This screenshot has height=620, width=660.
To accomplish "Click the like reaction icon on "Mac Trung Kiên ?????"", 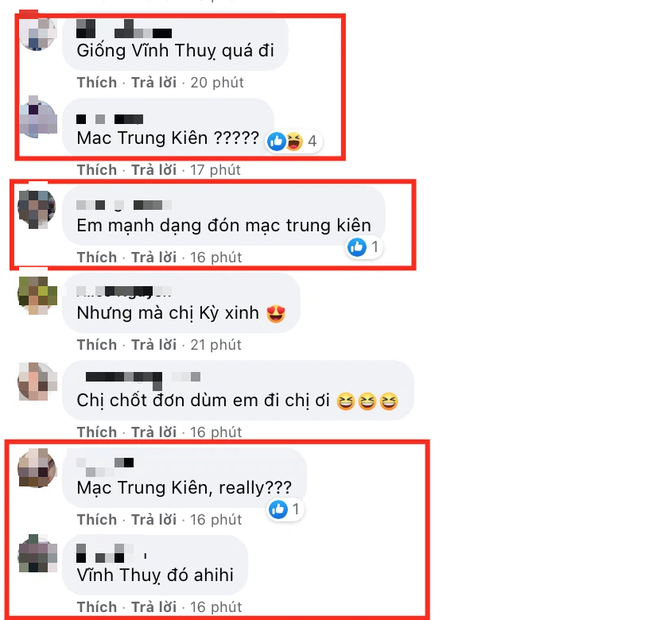I will click(277, 141).
